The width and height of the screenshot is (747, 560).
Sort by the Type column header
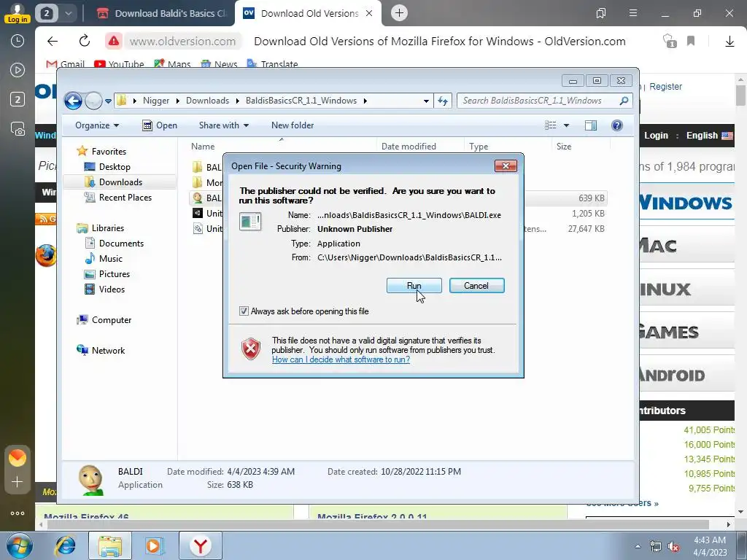coord(479,146)
